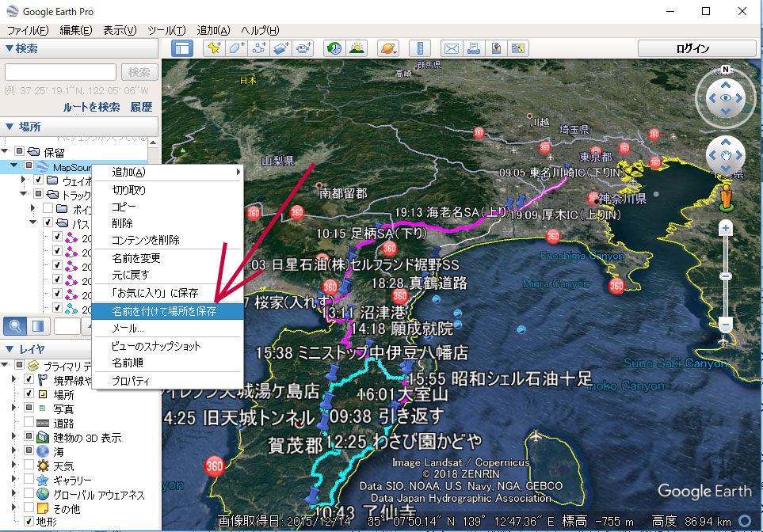This screenshot has width=763, height=532.
Task: Add a new placemark pin
Action: point(214,48)
